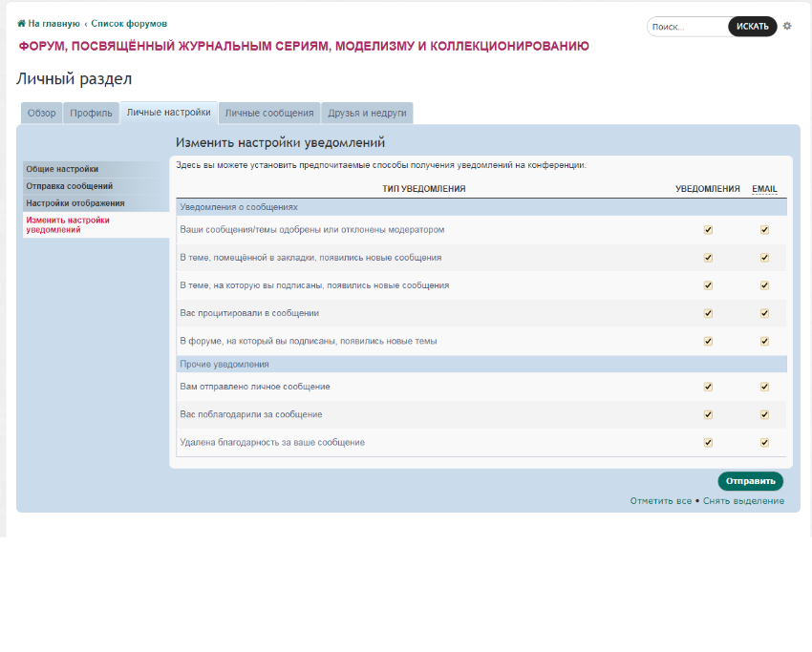Select the Друзья и недруги tab
The image size is (812, 652).
point(367,113)
